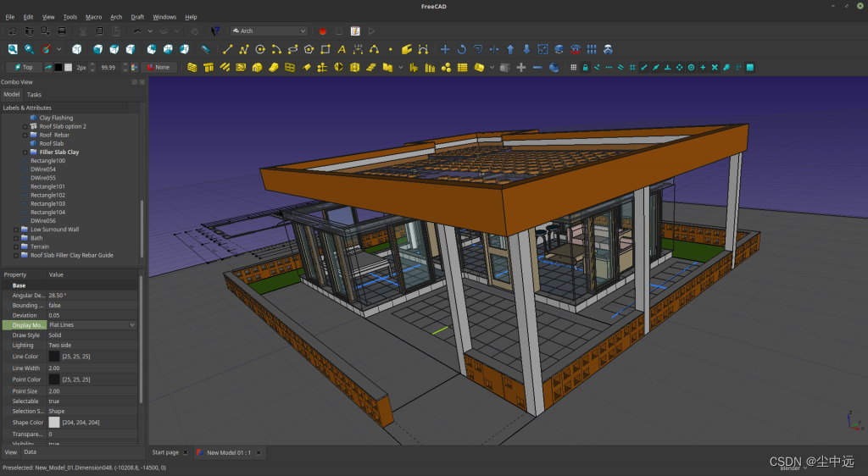The height and width of the screenshot is (476, 868).
Task: Select the Draft Polygon tool
Action: click(309, 49)
